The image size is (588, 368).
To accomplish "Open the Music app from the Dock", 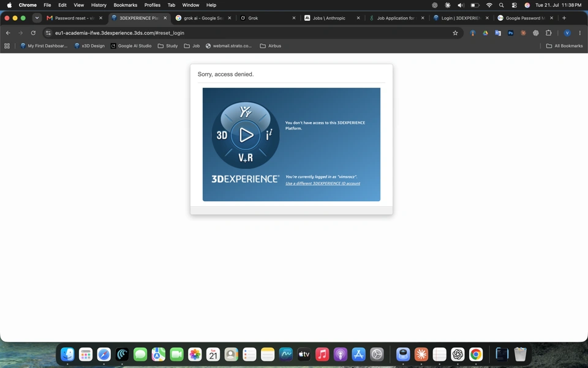I will pyautogui.click(x=322, y=354).
